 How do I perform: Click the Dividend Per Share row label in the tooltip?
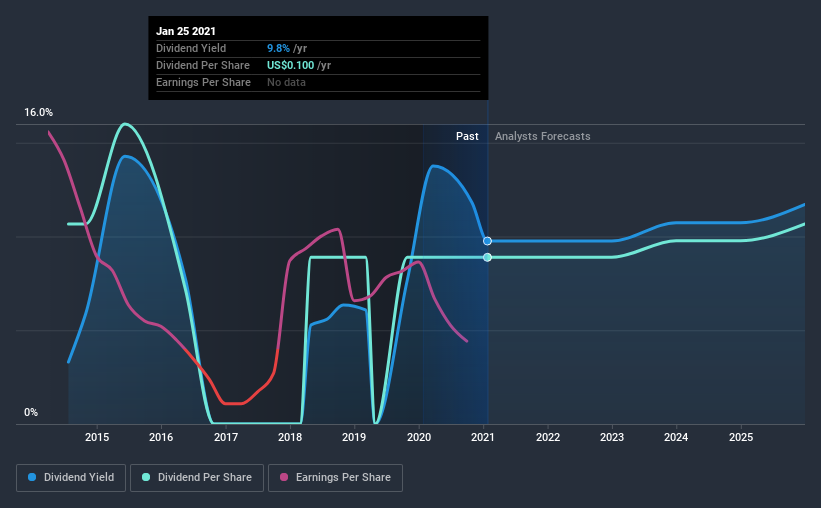[203, 65]
